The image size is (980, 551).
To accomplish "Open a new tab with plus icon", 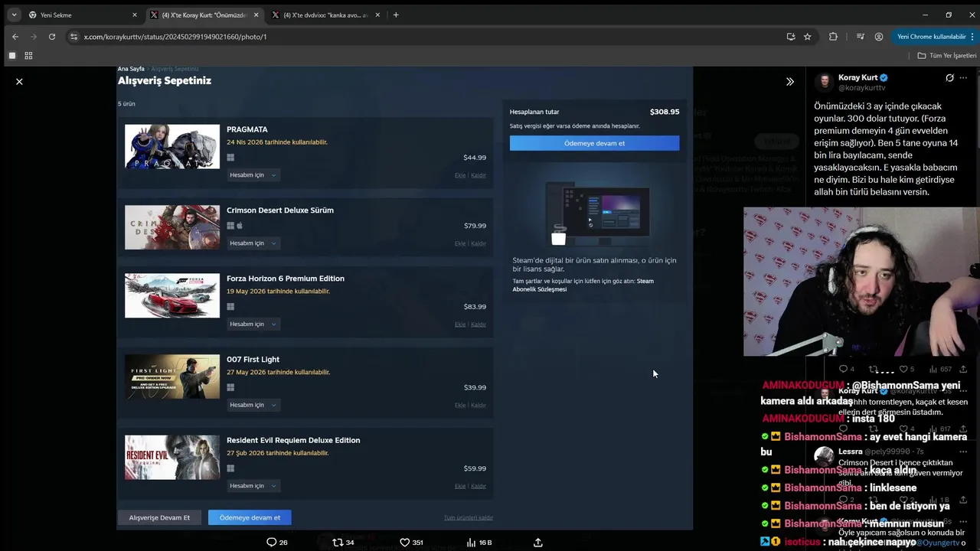I will point(396,15).
